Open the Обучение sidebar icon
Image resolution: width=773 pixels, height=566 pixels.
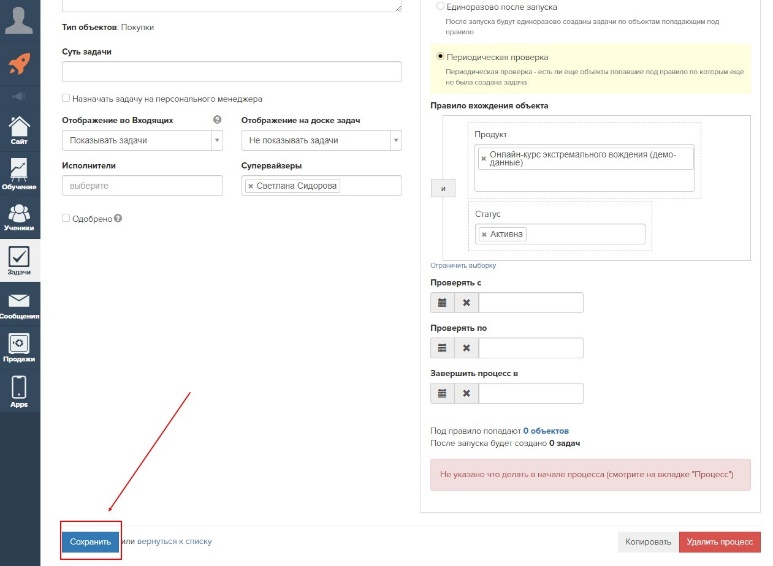pos(19,172)
